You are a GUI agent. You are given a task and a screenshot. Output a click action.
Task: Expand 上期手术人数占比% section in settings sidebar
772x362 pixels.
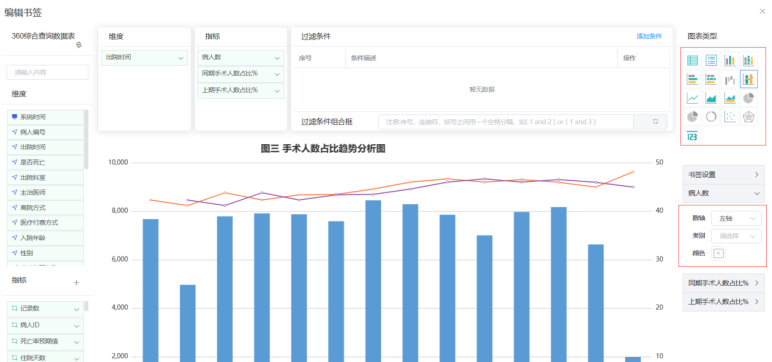pos(723,301)
